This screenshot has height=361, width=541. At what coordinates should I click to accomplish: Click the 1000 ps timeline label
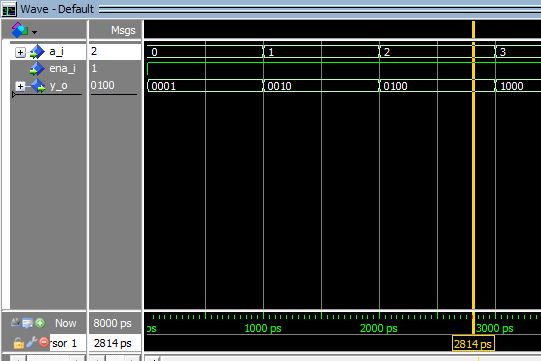coord(263,328)
